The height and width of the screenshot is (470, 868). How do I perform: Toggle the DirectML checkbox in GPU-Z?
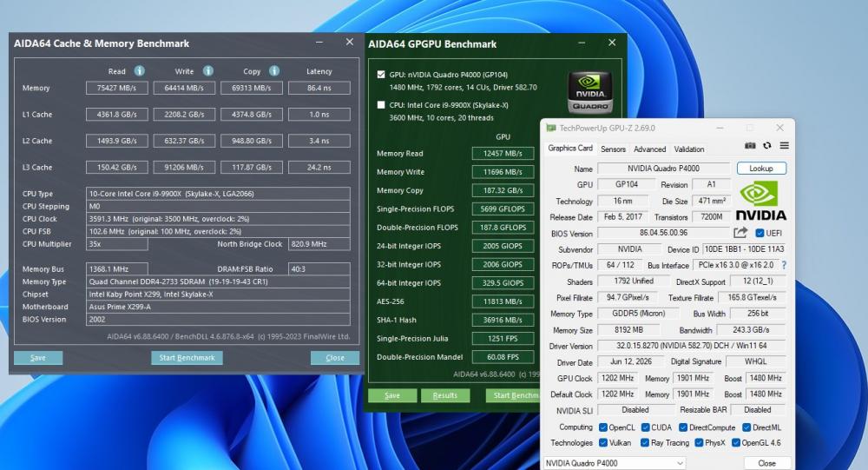point(746,427)
